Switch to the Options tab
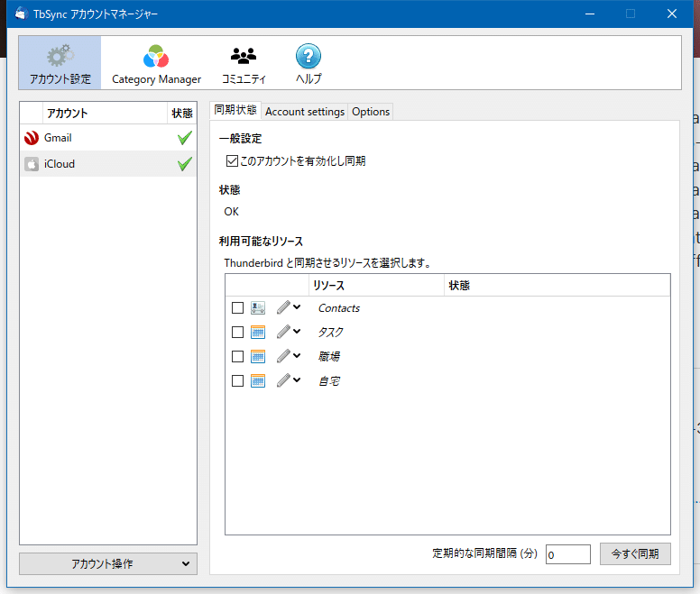700x594 pixels. point(371,112)
